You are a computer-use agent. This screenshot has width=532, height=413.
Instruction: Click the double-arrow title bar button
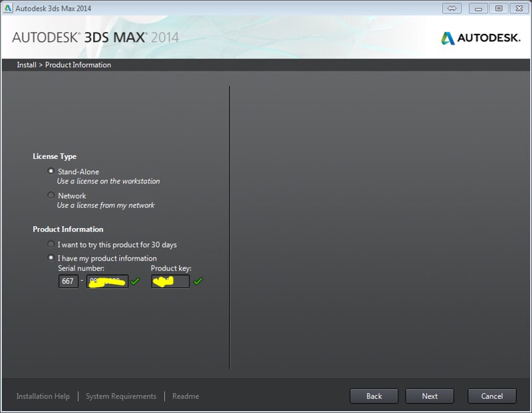click(x=452, y=8)
